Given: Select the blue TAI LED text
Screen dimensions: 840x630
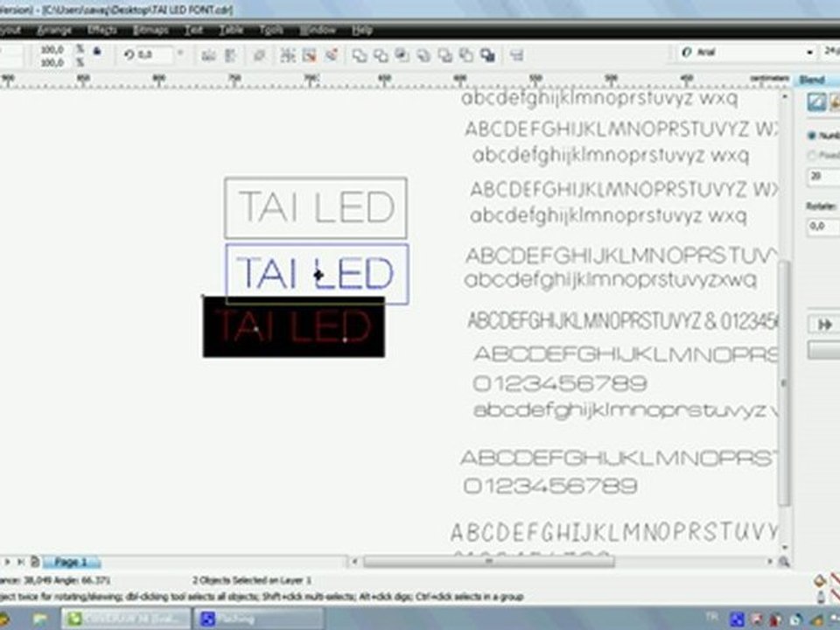Looking at the screenshot, I should coord(316,273).
